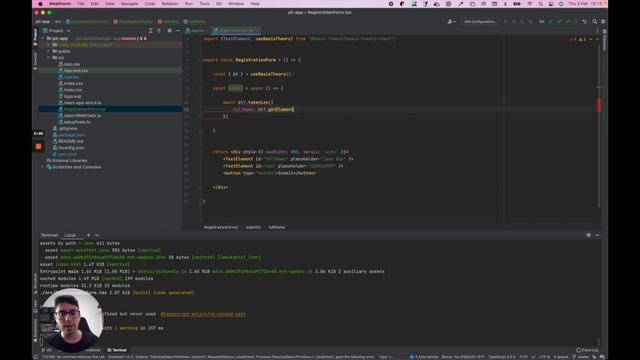Stop screen recording with orange square button

[38, 147]
